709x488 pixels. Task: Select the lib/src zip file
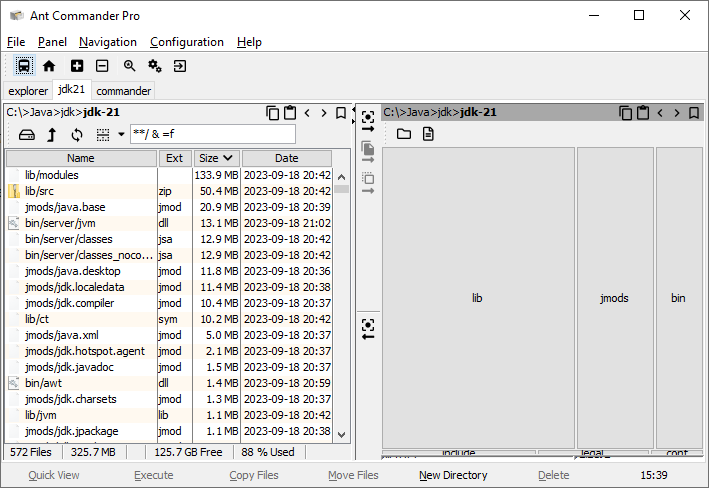click(169, 191)
